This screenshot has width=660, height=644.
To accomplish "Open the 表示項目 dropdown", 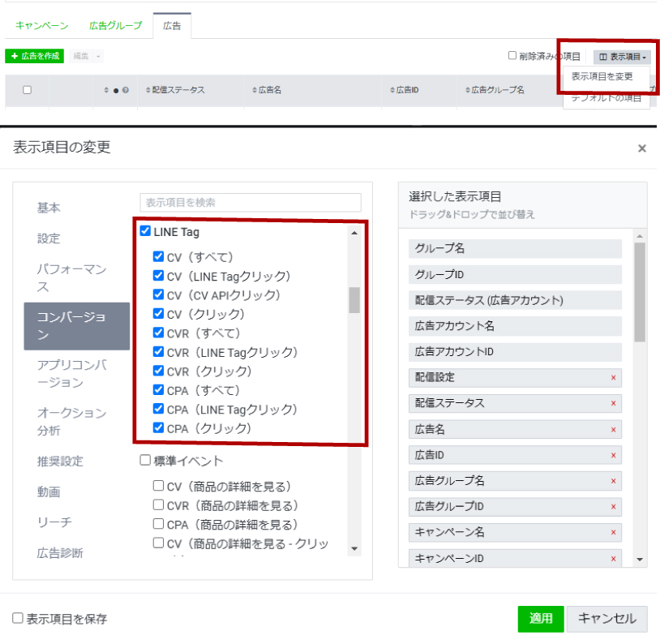I will [625, 56].
